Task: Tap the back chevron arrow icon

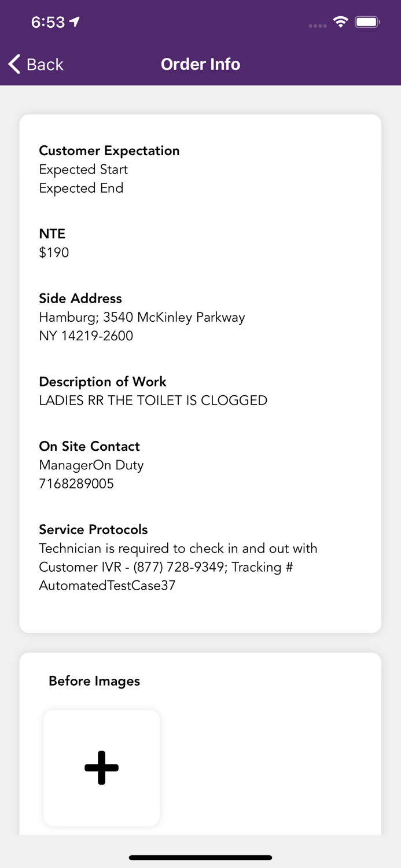Action: coord(13,64)
